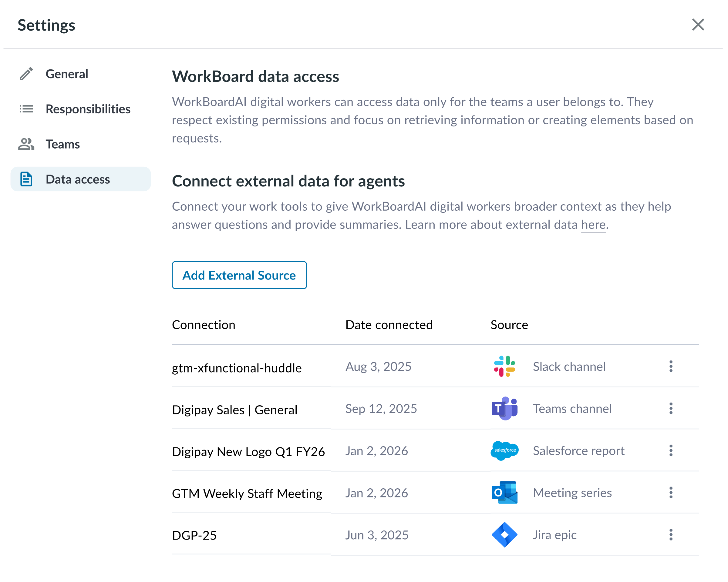Image resolution: width=728 pixels, height=582 pixels.
Task: Close the Settings dialog
Action: (x=698, y=25)
